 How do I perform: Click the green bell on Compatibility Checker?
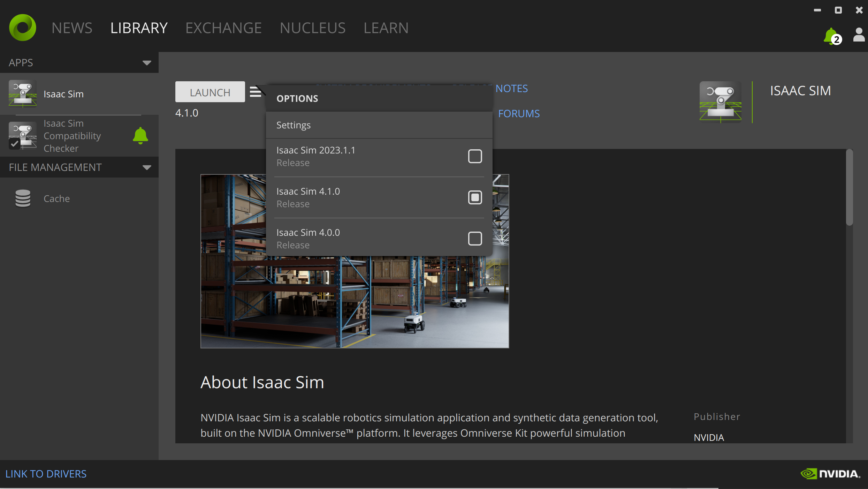point(140,136)
